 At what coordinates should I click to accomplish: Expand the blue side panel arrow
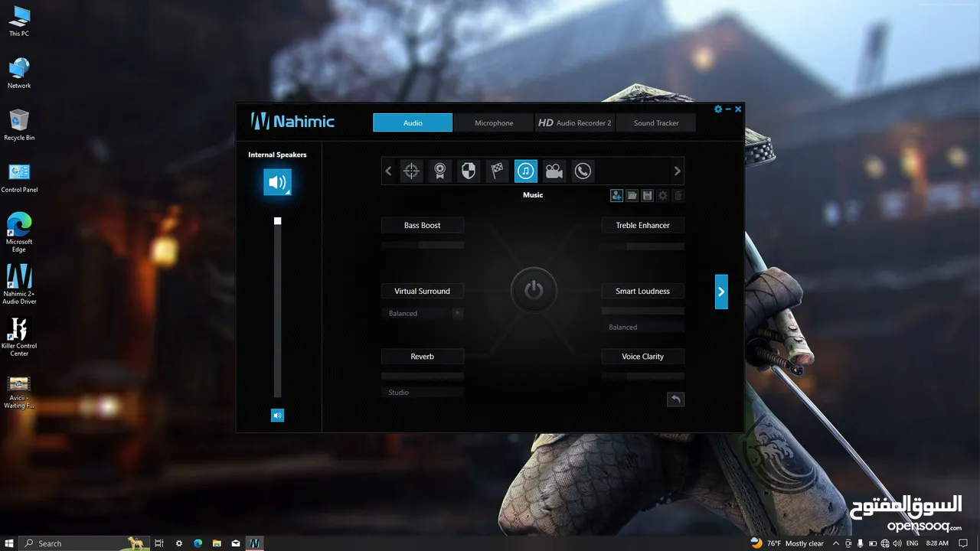coord(721,292)
